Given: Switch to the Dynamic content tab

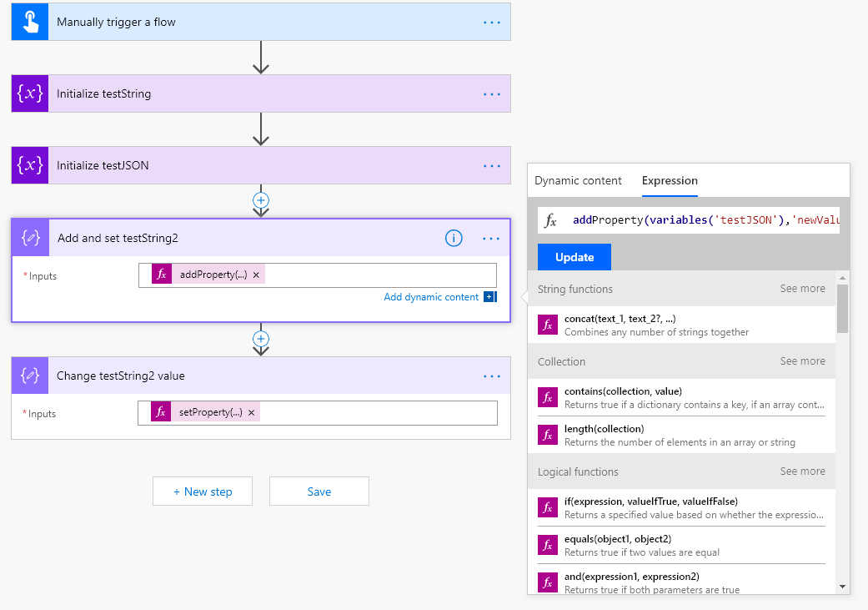Looking at the screenshot, I should tap(578, 180).
